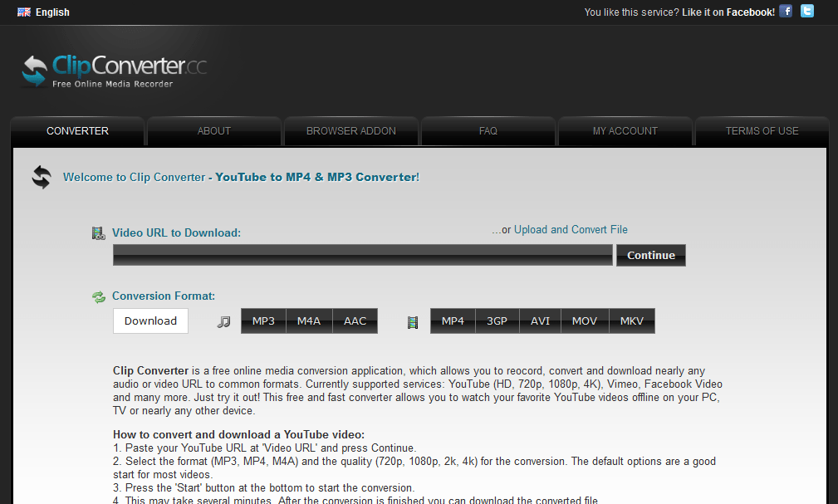838x504 pixels.
Task: Click the film strip video formats icon
Action: point(413,322)
